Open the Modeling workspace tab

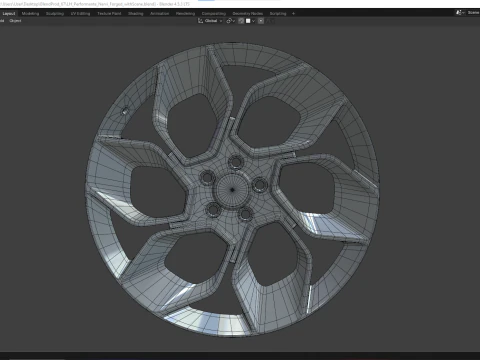30,14
